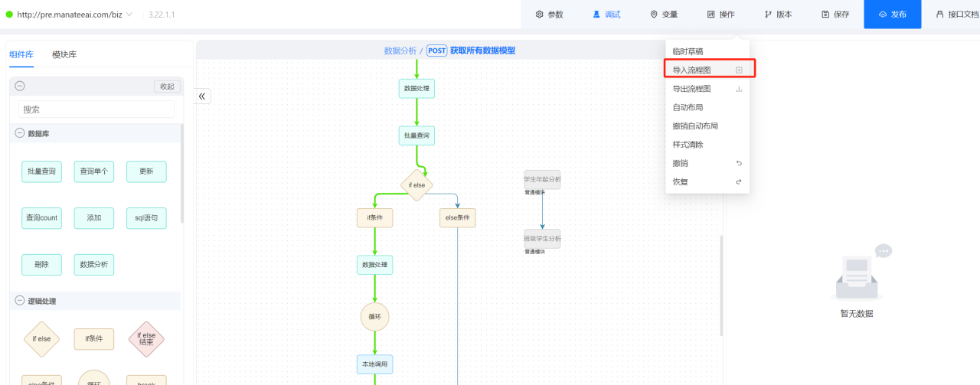Collapse the 逻辑处理 section

[20, 301]
